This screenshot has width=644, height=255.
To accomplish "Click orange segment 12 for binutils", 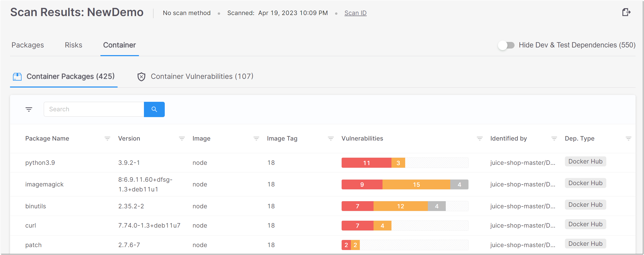I will (401, 206).
